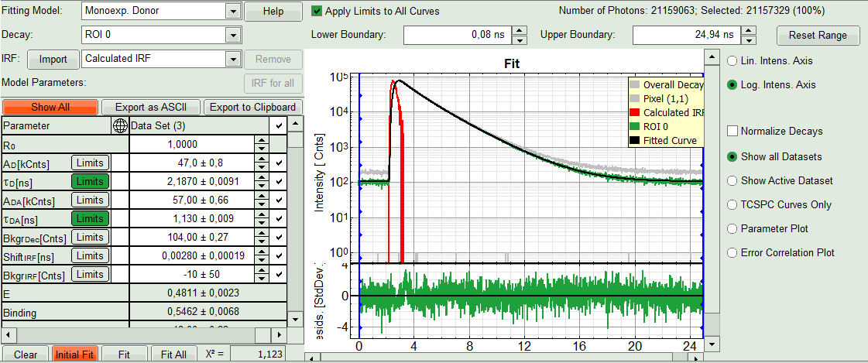Select the Lin. Intens. Axis radio button
The image size is (868, 363).
coord(732,60)
